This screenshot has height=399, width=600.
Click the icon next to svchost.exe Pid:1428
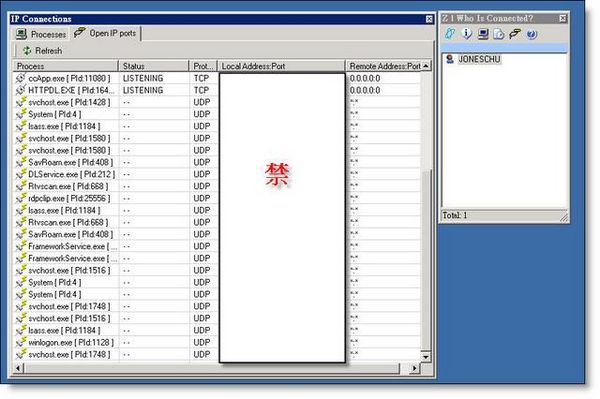click(x=21, y=102)
